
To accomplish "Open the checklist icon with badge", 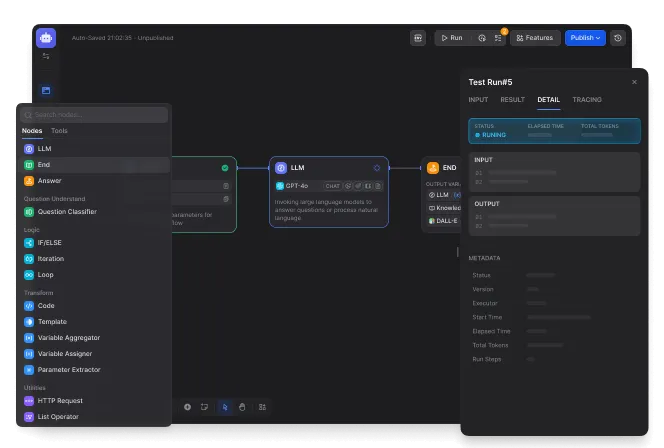I will 498,38.
